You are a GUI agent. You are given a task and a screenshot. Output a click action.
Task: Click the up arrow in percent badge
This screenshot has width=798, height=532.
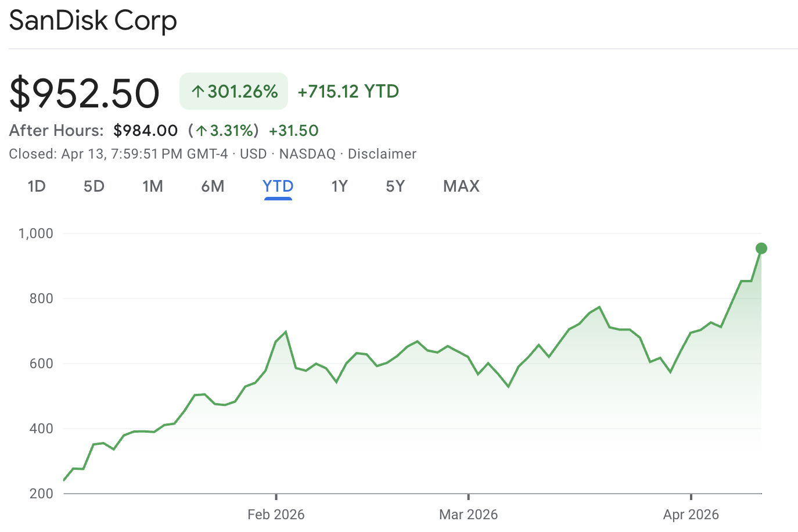pyautogui.click(x=198, y=92)
